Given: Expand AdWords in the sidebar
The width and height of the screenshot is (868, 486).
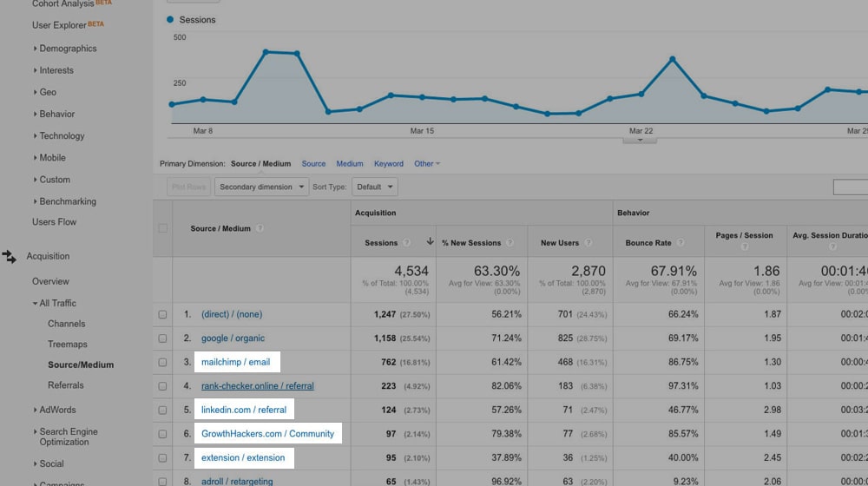Looking at the screenshot, I should (54, 410).
